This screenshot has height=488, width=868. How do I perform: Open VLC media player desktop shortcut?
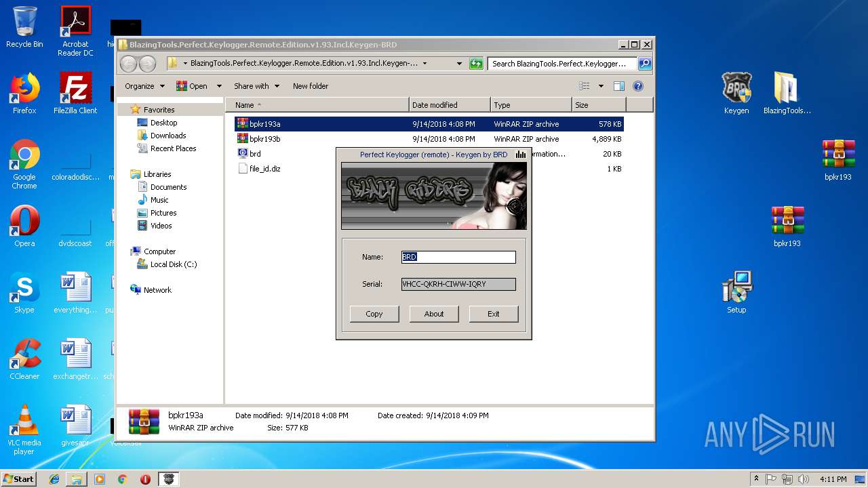tap(24, 430)
